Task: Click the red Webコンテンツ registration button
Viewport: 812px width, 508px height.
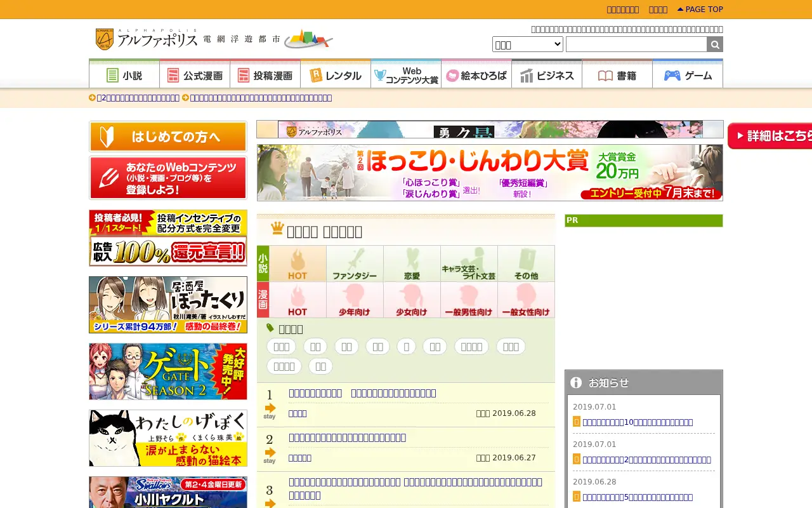Action: point(168,178)
